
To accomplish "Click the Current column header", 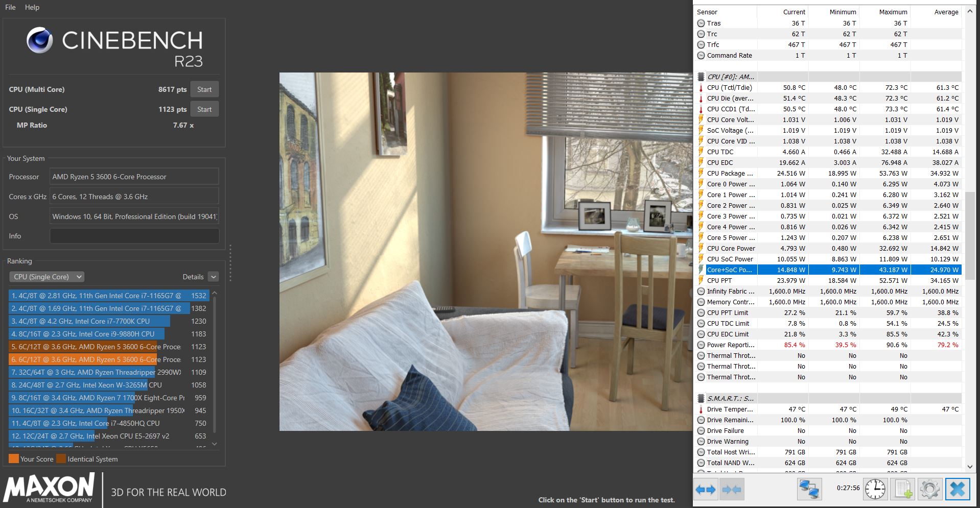I will click(x=782, y=12).
